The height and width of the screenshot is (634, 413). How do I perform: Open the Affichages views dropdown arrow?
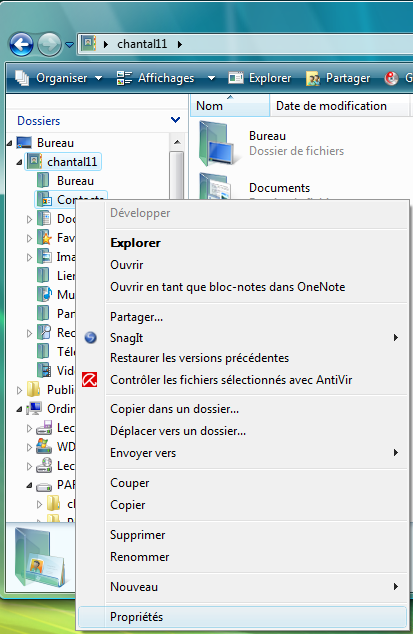pyautogui.click(x=211, y=78)
